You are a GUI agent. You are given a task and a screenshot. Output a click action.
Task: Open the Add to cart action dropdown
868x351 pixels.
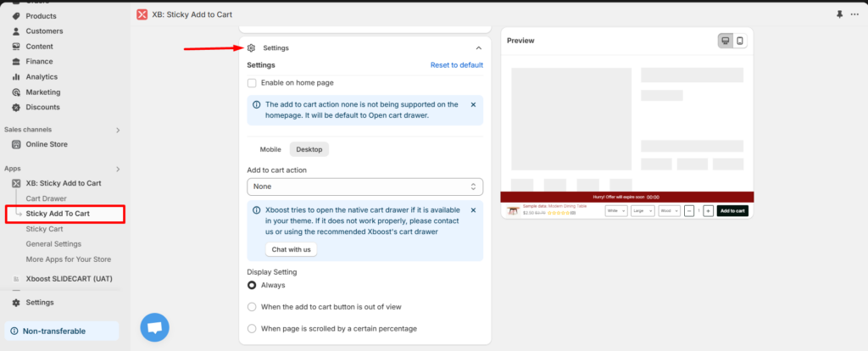(364, 187)
